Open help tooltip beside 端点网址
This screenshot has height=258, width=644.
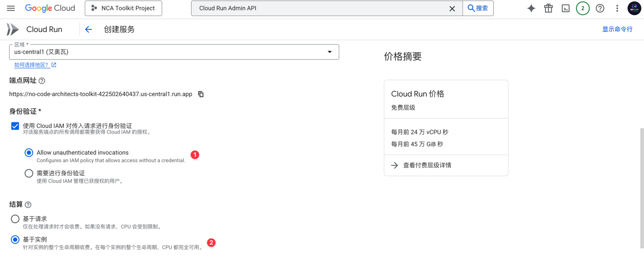[x=42, y=81]
